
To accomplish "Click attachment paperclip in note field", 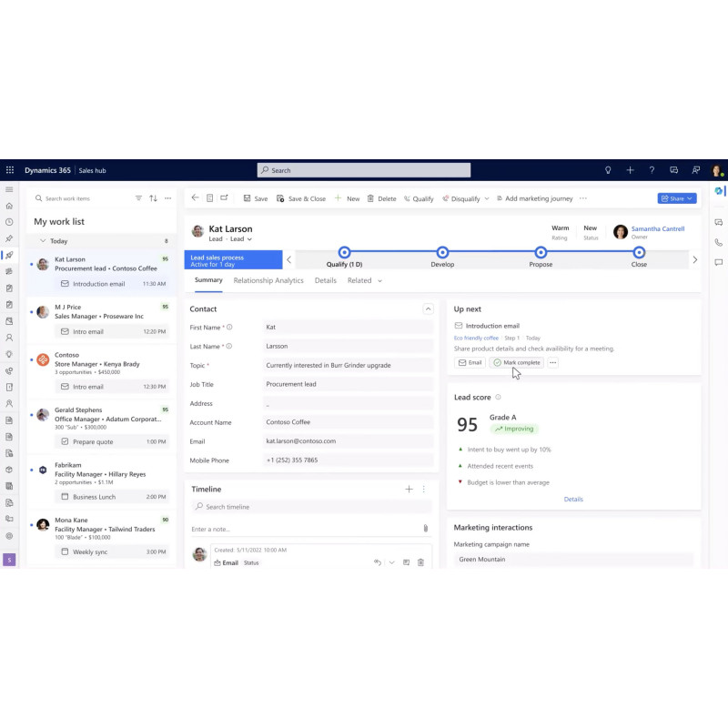I will 425,529.
